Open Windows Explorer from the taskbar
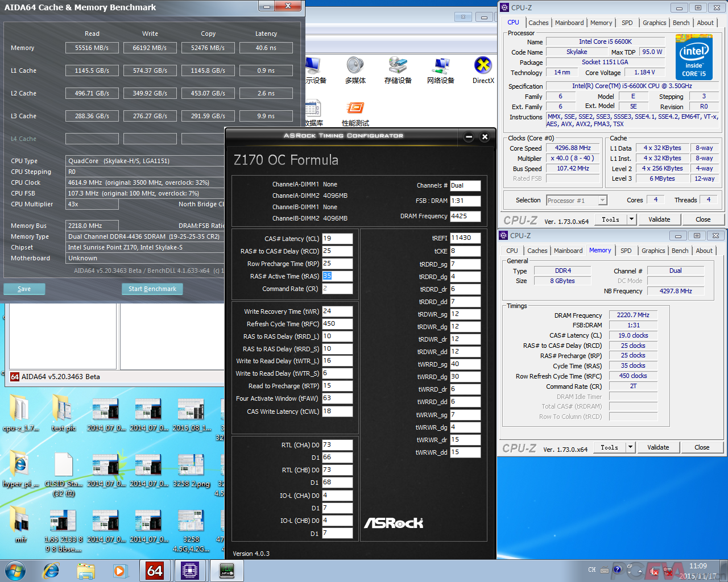 click(x=86, y=570)
